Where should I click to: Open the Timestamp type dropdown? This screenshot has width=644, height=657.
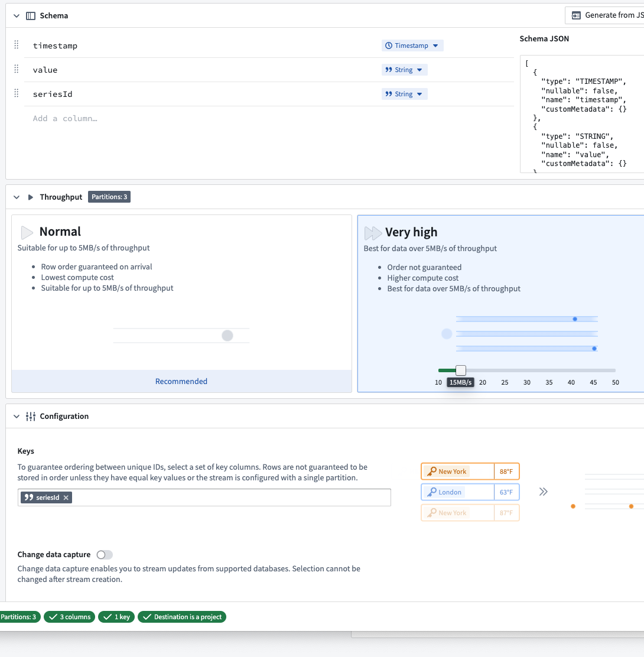click(x=412, y=45)
